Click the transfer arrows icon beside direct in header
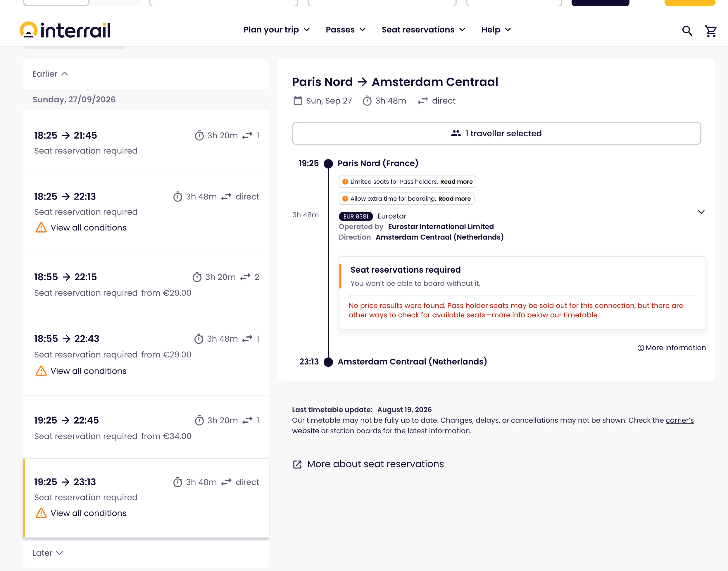Screen dimensions: 728x571 423,101
